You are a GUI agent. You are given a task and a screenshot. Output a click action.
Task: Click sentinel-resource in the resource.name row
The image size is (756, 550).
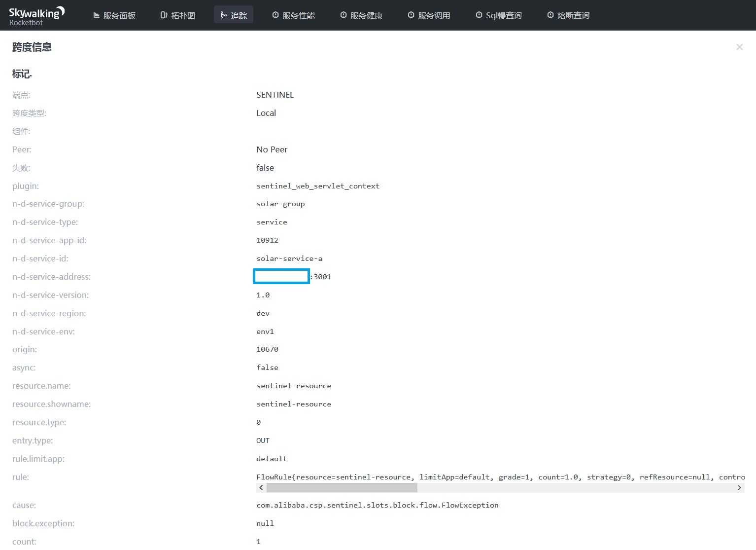point(294,386)
